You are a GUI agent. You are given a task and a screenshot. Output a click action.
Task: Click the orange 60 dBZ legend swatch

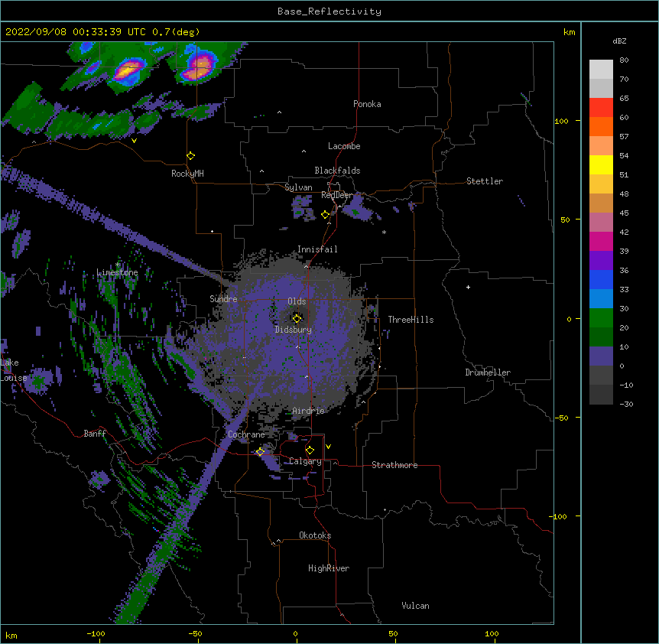point(601,126)
